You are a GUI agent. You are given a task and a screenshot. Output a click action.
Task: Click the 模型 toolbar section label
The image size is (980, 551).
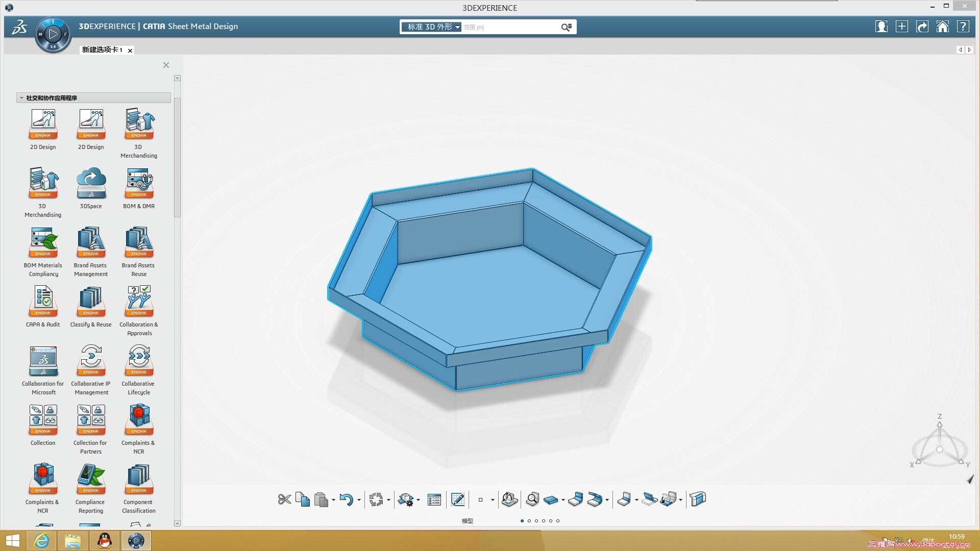pos(467,521)
